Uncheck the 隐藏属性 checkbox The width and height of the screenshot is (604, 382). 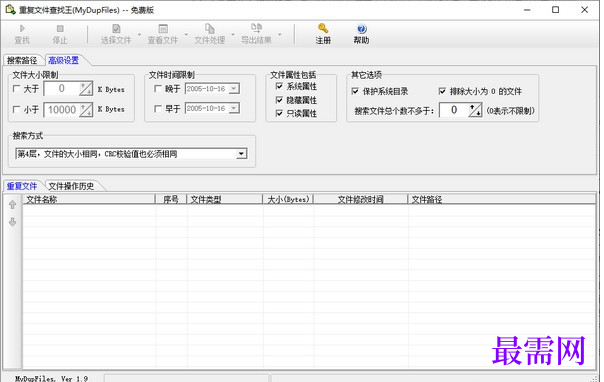[x=279, y=100]
